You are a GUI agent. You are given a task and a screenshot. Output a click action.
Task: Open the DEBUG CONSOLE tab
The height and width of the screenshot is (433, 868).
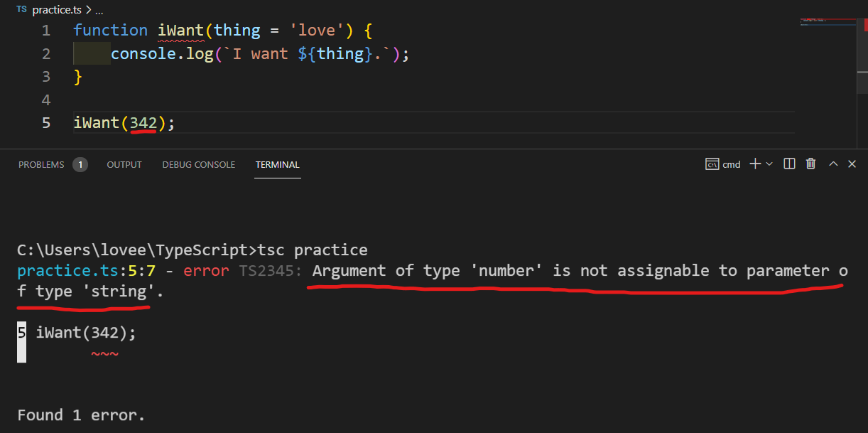[198, 164]
